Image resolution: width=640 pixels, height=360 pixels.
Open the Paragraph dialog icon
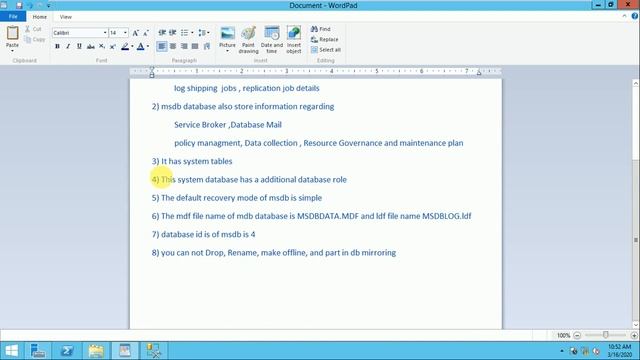coord(207,46)
